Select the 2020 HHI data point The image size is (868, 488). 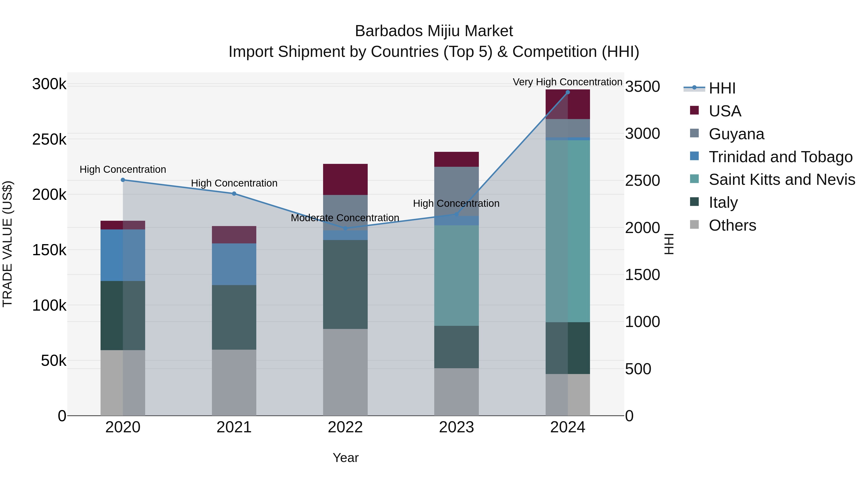pos(123,180)
